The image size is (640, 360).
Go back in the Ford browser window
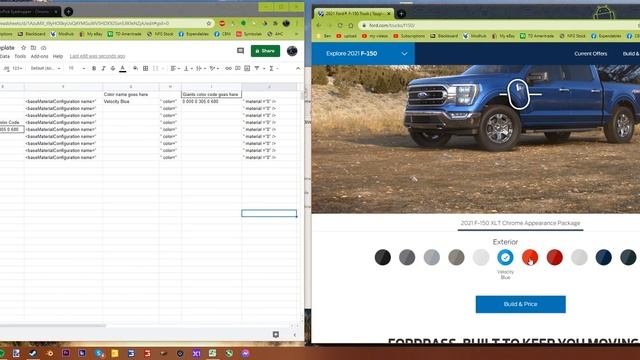319,25
